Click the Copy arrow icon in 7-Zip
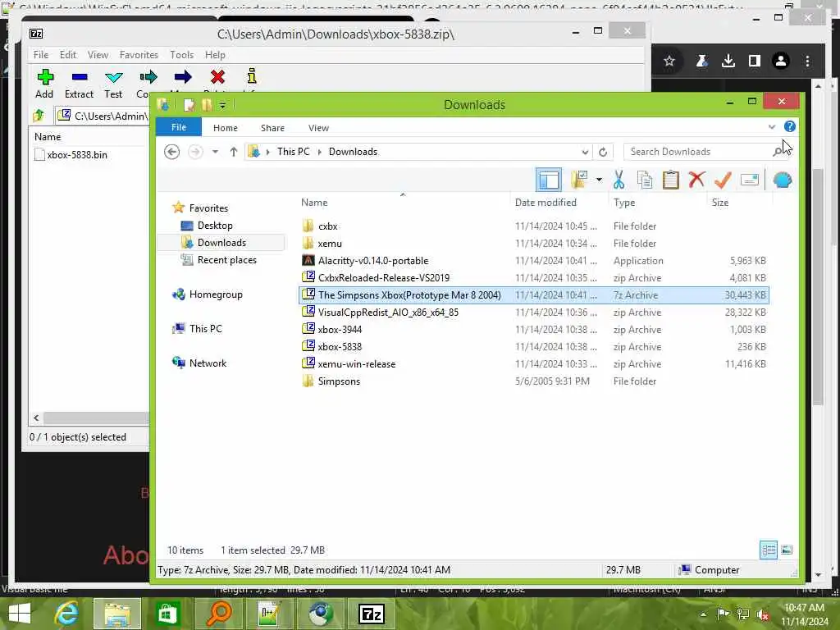The image size is (840, 630). tap(148, 77)
